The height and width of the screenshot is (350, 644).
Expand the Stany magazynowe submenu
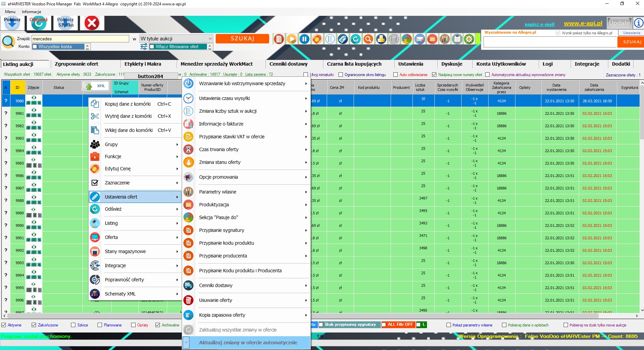[135, 251]
